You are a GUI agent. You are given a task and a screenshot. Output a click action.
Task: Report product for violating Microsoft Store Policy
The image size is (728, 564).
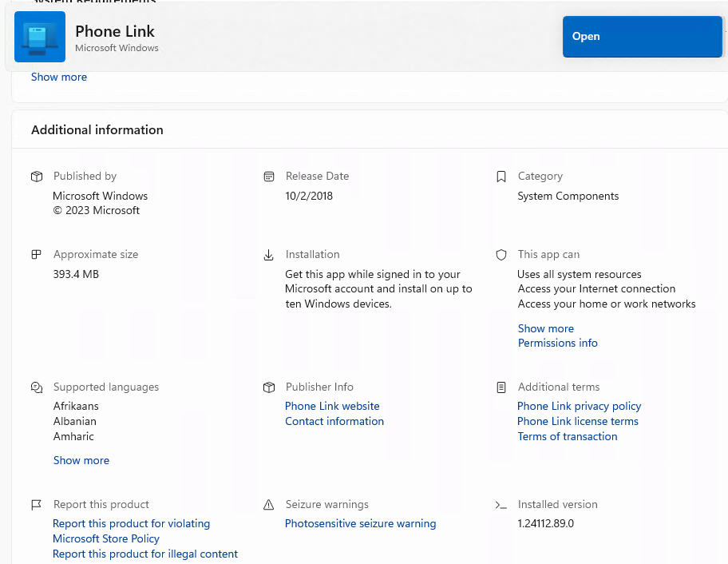click(132, 531)
